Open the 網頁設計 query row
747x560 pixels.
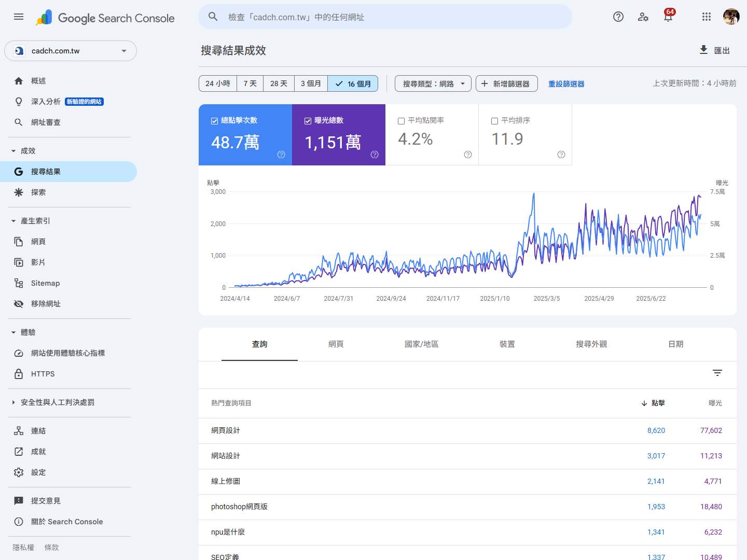tap(467, 430)
